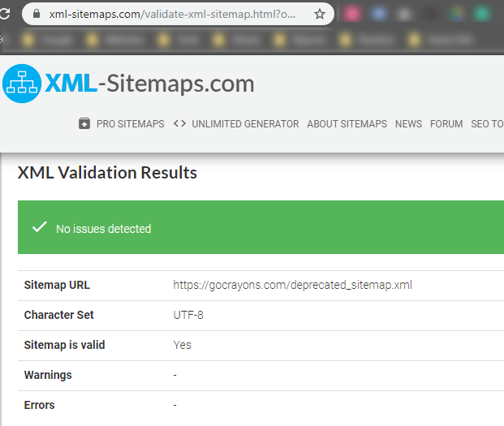The height and width of the screenshot is (426, 504).
Task: Click the browser reload icon
Action: tap(5, 14)
